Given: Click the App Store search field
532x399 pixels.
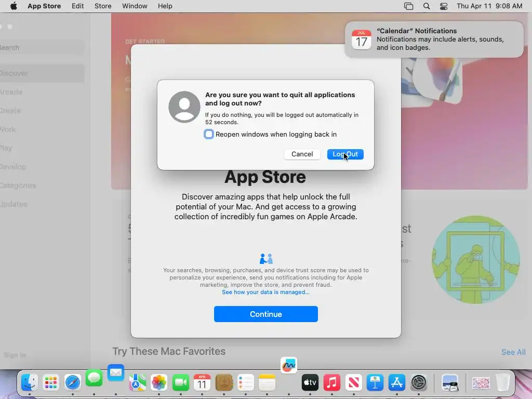Looking at the screenshot, I should point(42,47).
